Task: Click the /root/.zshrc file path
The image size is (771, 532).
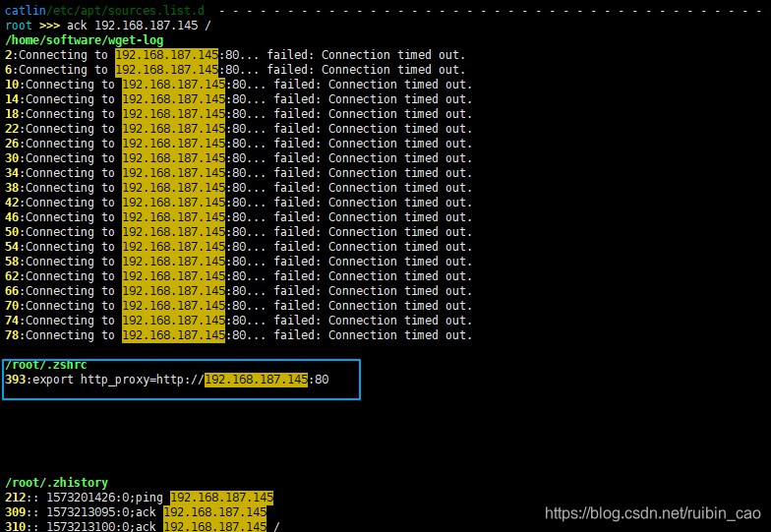Action: pyautogui.click(x=46, y=365)
